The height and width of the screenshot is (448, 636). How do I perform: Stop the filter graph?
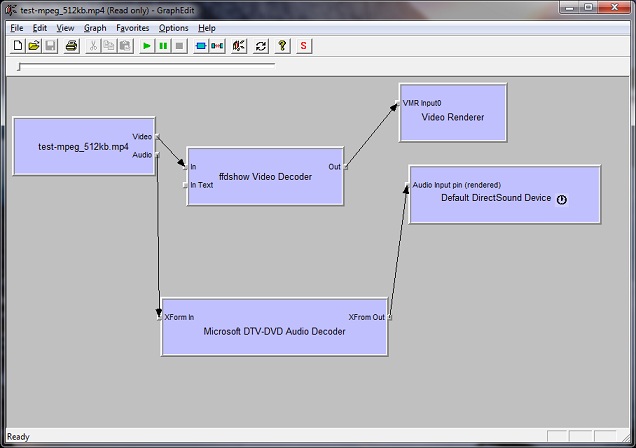click(179, 46)
